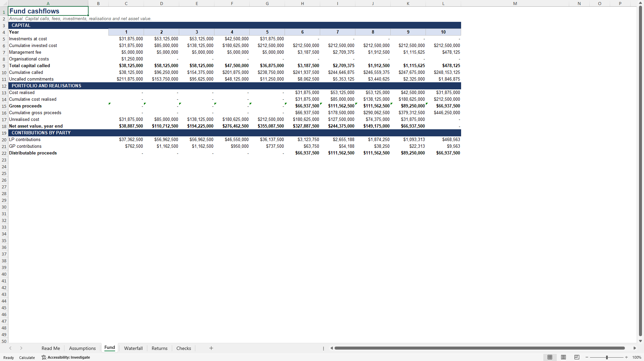Open the Assumptions sheet tab

(82, 348)
